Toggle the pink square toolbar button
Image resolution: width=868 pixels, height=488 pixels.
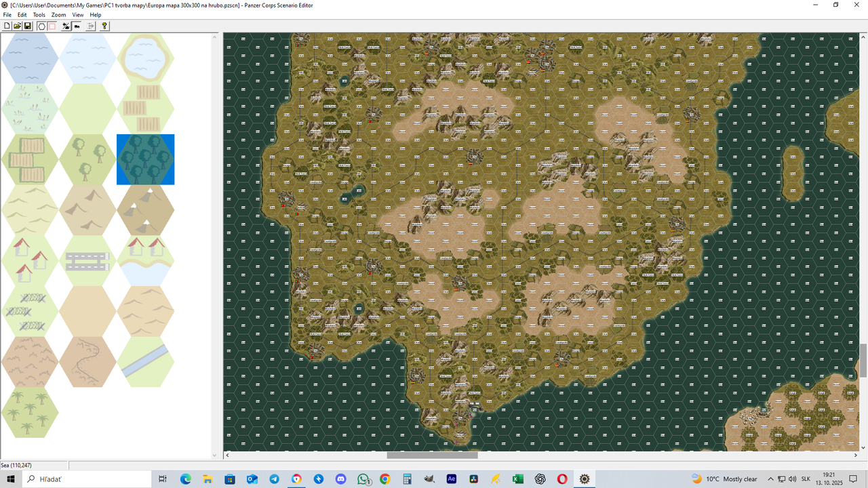52,26
